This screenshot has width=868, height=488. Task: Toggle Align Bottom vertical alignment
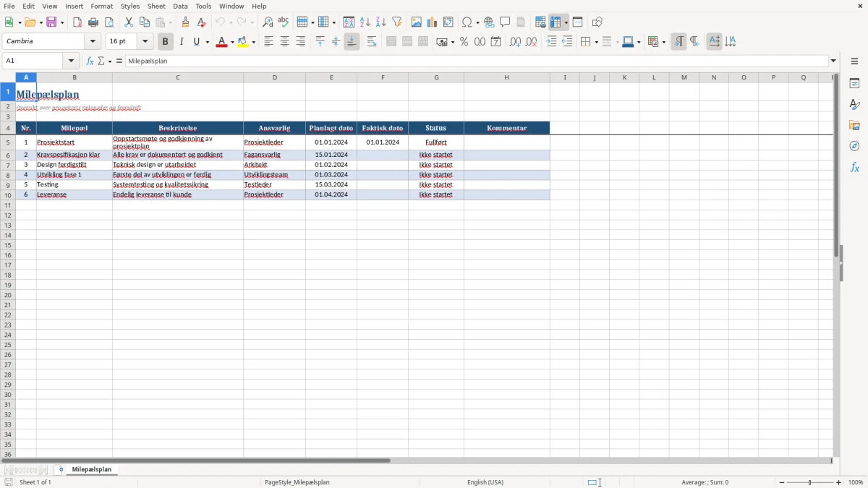[x=352, y=42]
